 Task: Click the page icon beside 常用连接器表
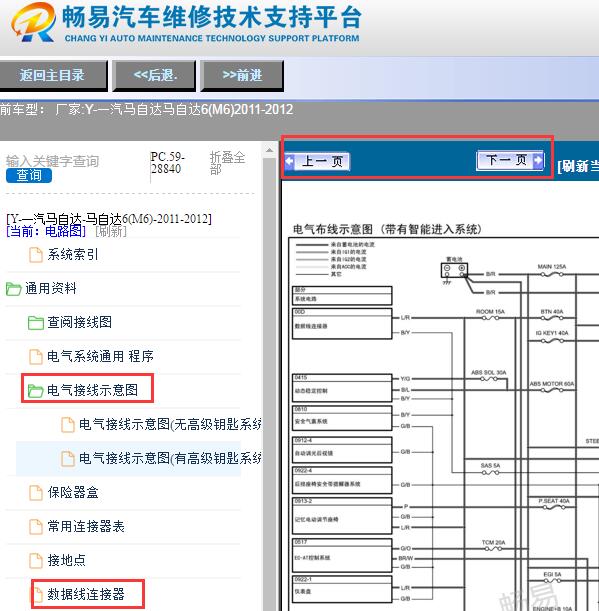[x=36, y=527]
